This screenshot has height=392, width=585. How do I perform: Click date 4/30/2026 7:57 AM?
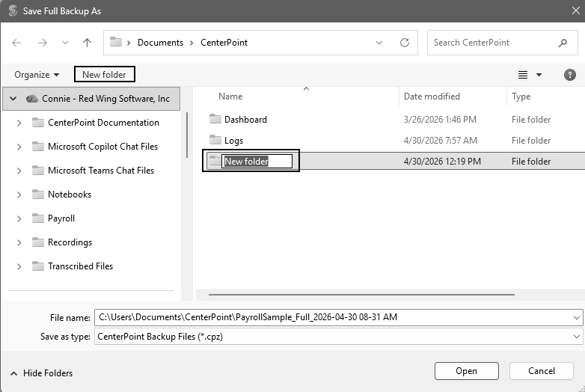click(440, 141)
